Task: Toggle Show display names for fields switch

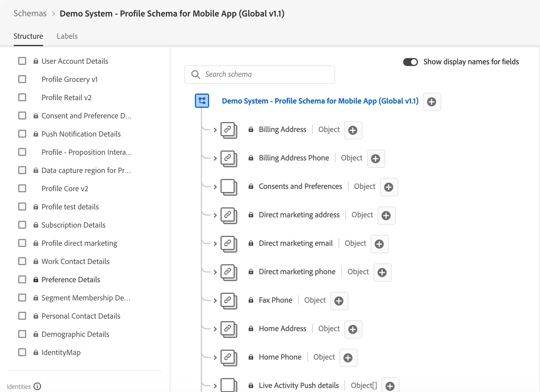Action: pos(410,62)
